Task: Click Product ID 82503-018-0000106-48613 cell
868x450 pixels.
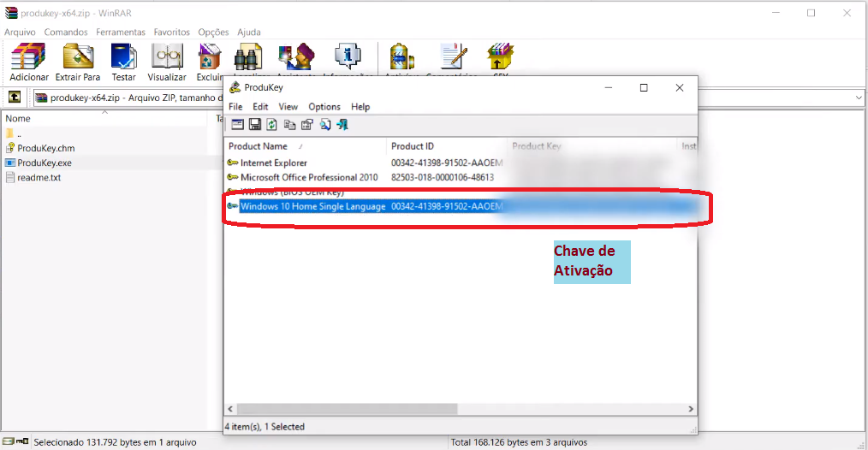Action: [443, 177]
